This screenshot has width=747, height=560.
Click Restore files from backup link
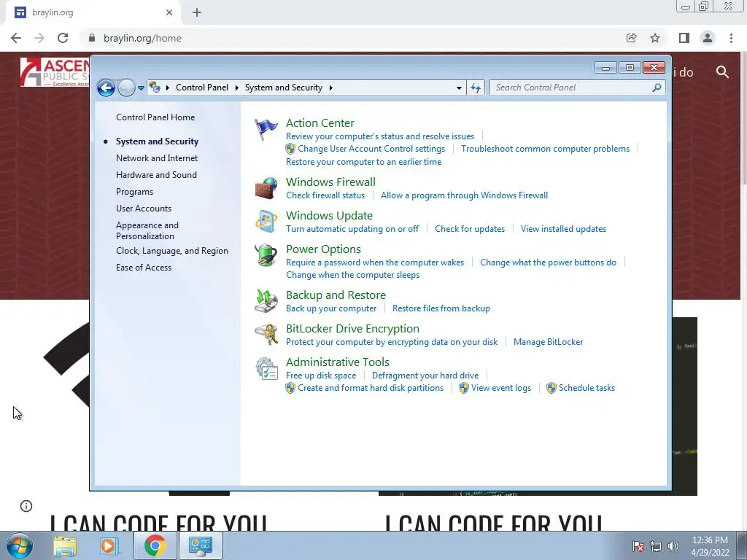click(441, 308)
